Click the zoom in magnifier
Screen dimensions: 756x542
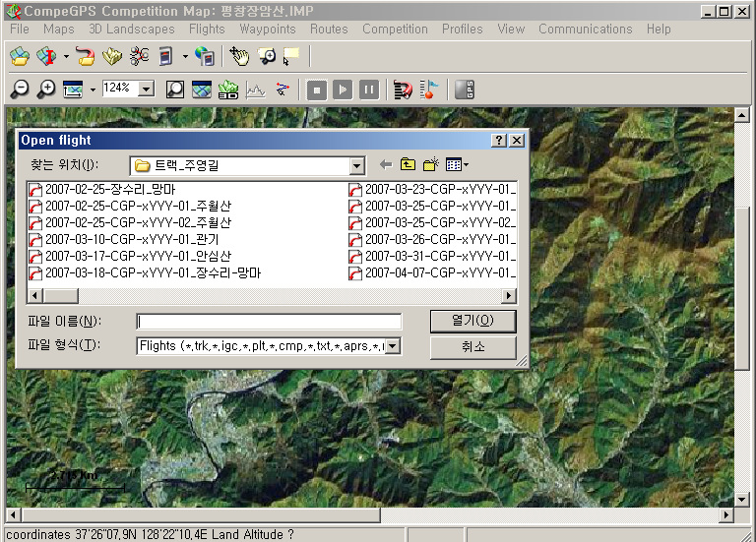pos(47,90)
